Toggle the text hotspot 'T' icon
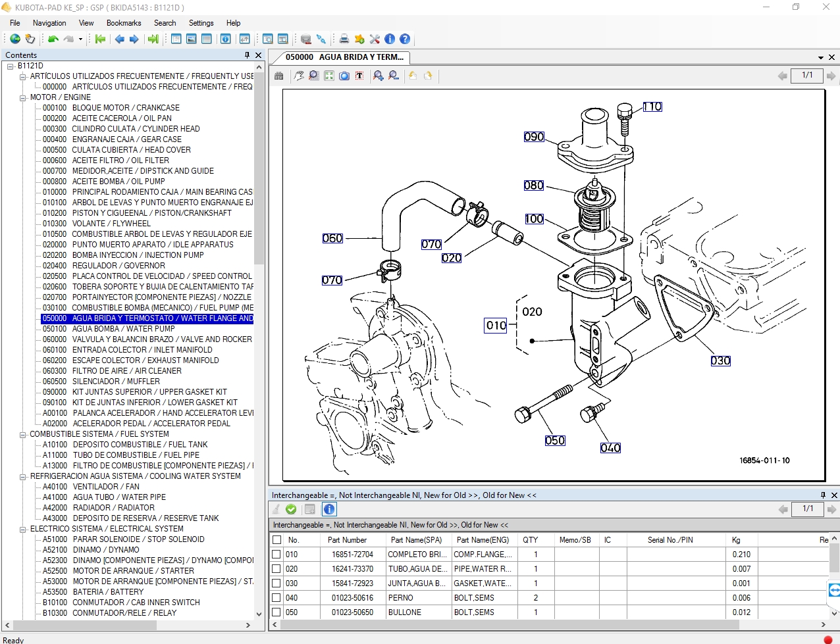The image size is (840, 644). (x=359, y=76)
